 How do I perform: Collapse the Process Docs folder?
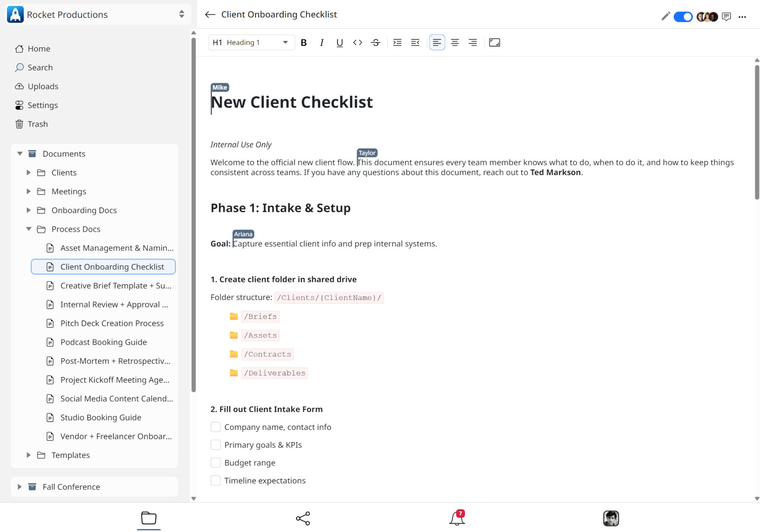tap(29, 229)
